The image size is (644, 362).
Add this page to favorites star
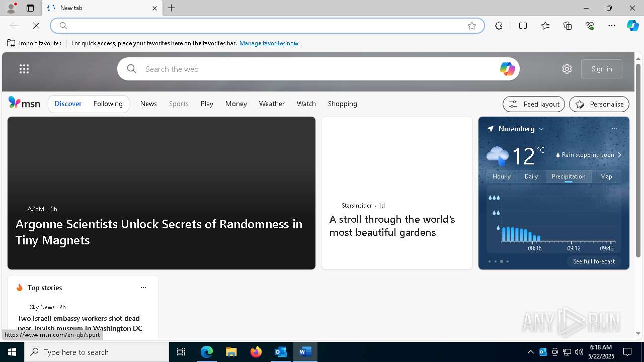pyautogui.click(x=472, y=26)
